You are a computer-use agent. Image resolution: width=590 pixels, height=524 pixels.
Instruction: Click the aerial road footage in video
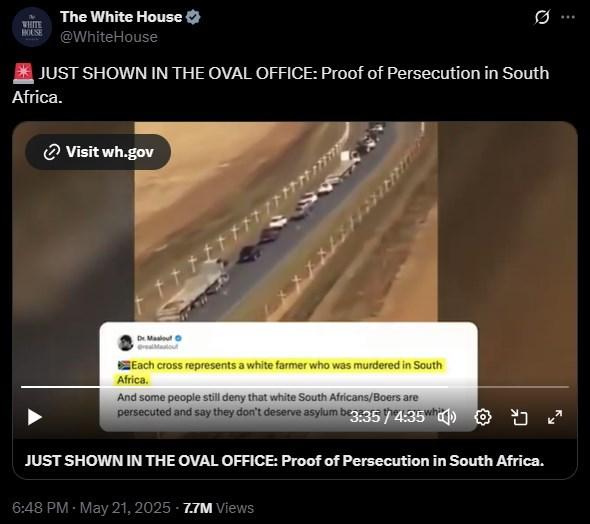pos(286,222)
